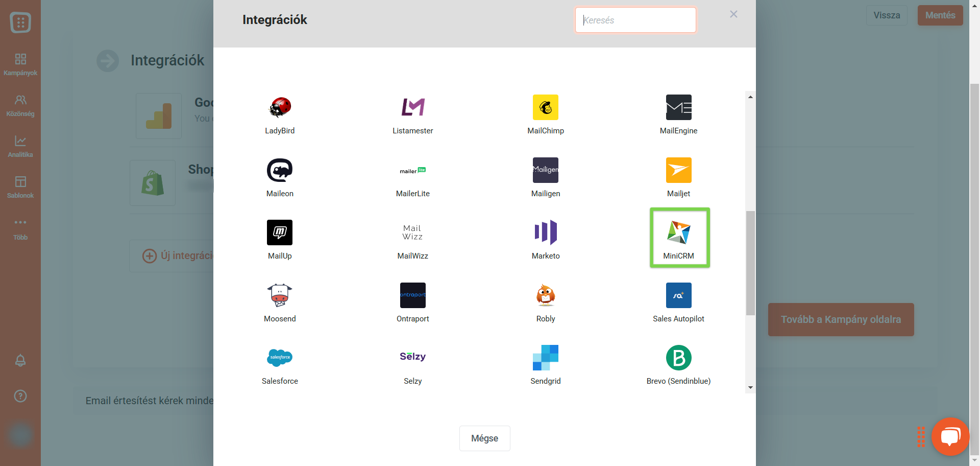Screen dimensions: 980x466
Task: Pick the MailChimp integration icon
Action: point(546,107)
